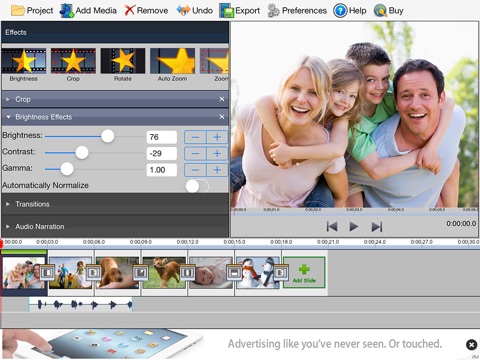Click the Add Slide button
Viewport: 480px width, 360px height.
point(304,273)
